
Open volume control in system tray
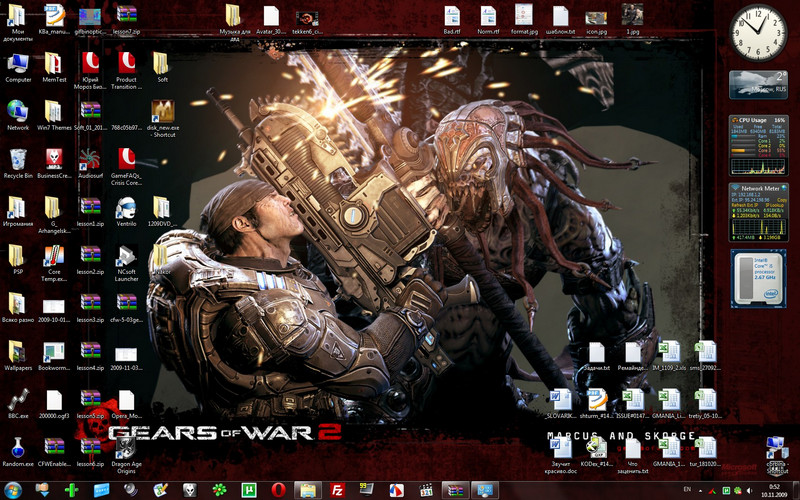click(750, 491)
